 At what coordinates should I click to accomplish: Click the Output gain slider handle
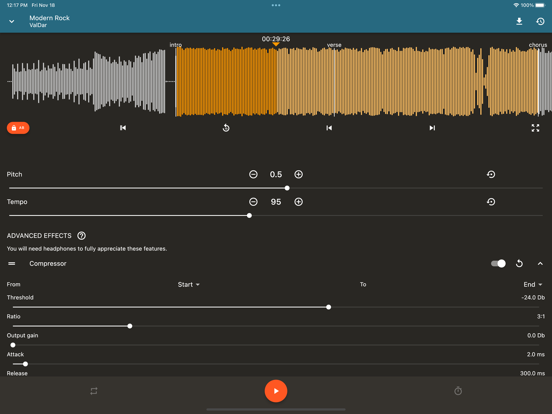[13, 345]
